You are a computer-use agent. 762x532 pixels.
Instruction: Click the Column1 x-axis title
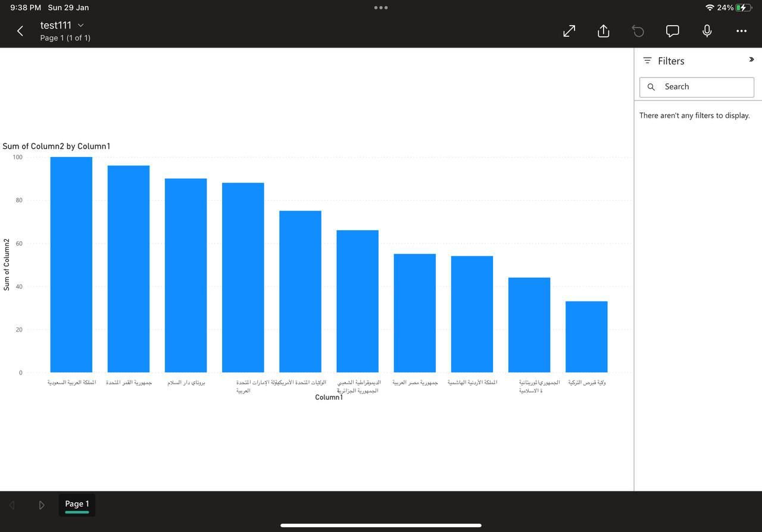(329, 397)
